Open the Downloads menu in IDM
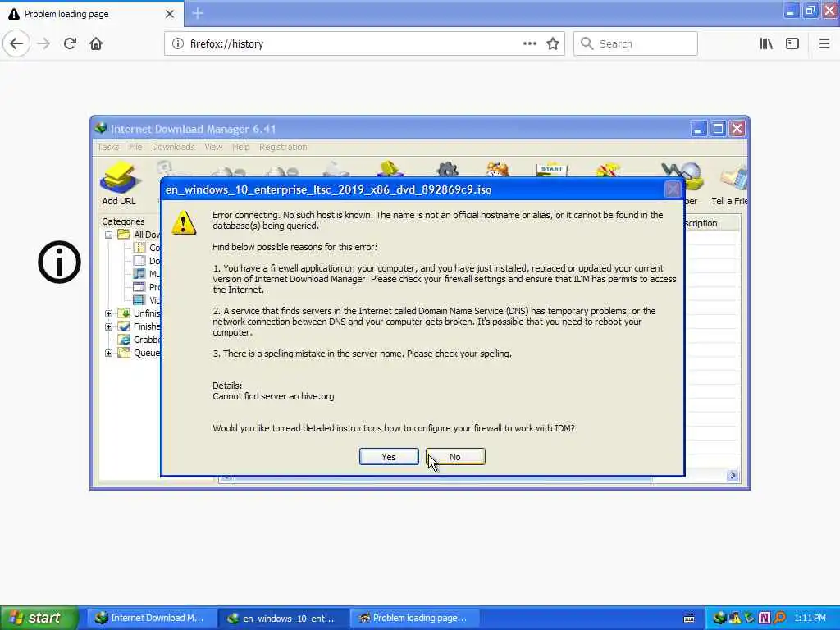The image size is (840, 630). pyautogui.click(x=173, y=147)
